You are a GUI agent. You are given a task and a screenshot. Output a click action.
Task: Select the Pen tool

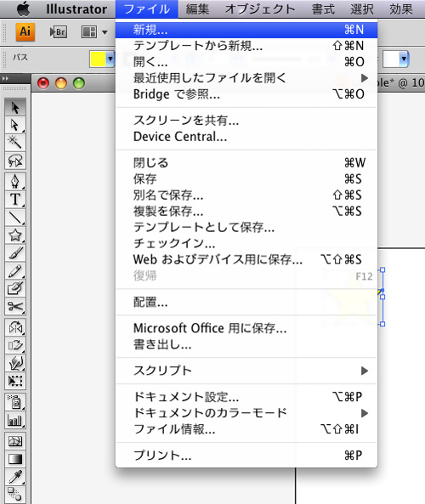tap(15, 182)
